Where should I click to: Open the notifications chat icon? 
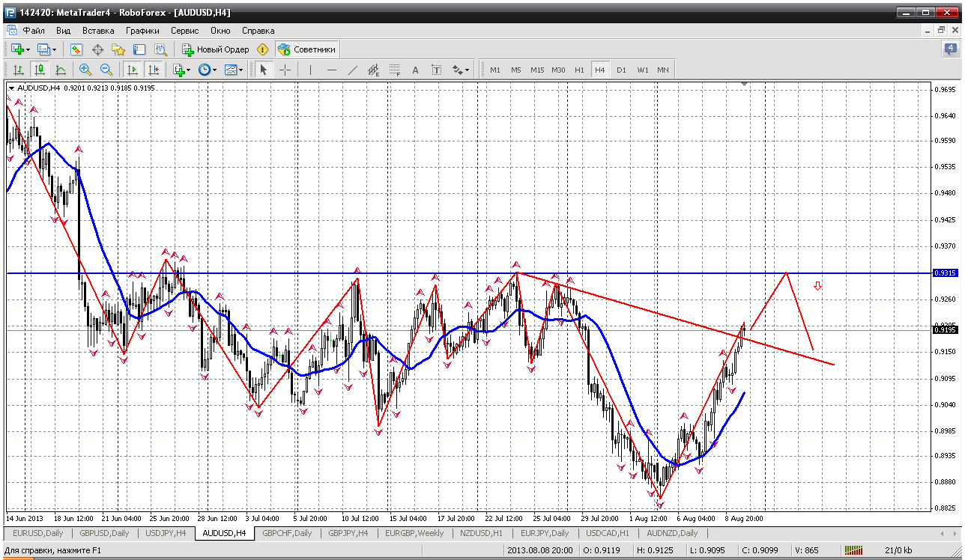(x=950, y=49)
